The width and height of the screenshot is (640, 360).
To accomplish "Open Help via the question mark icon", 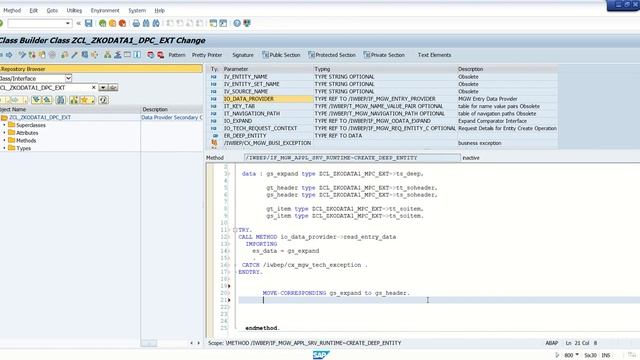I will (x=237, y=23).
